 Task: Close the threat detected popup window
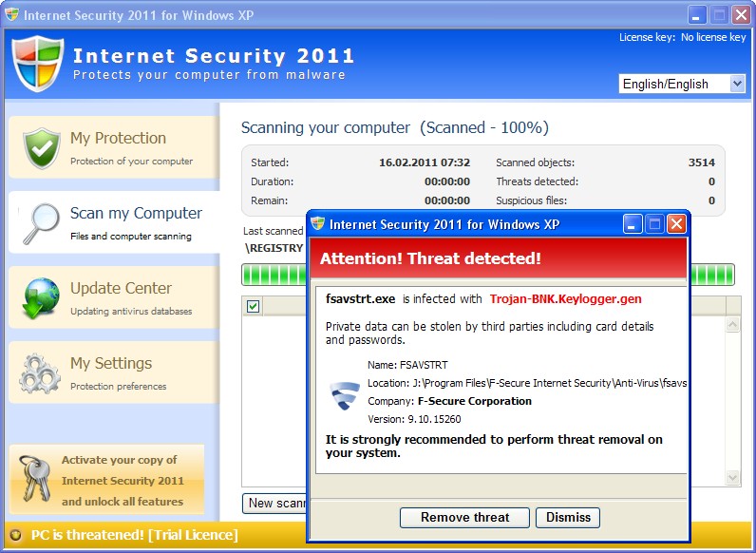point(676,224)
